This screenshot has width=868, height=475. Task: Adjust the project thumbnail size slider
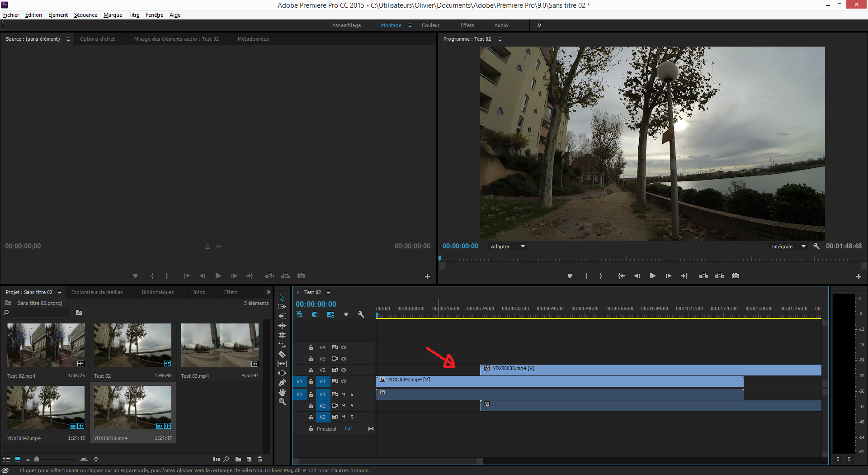(x=37, y=459)
